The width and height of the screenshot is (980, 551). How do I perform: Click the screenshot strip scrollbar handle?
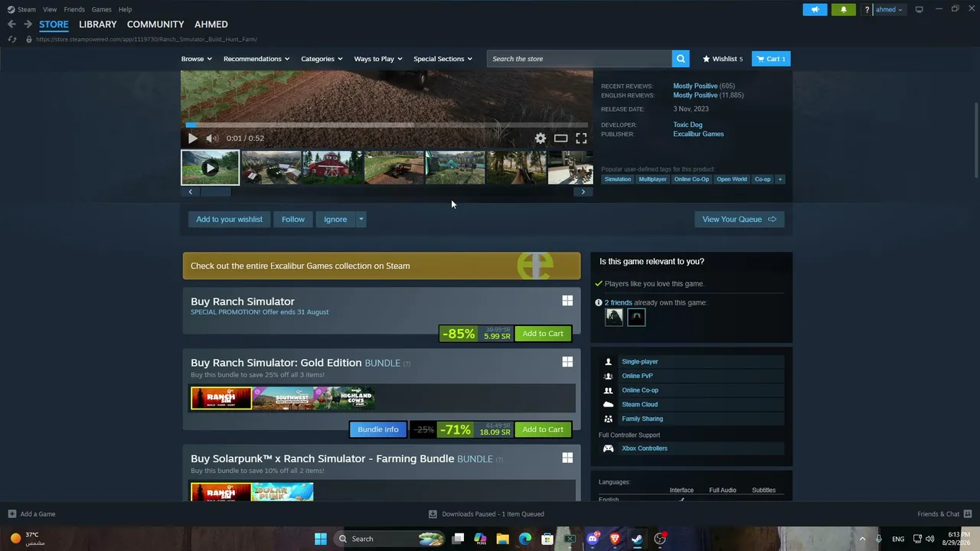tap(215, 192)
